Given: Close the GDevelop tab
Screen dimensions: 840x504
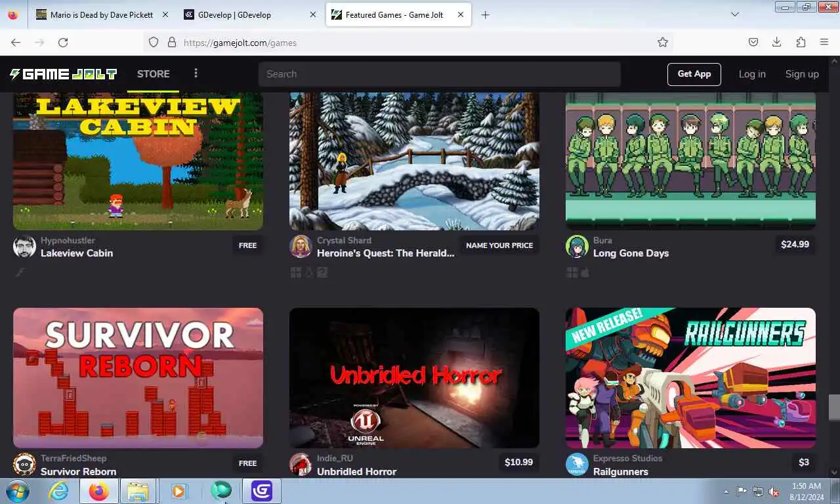Looking at the screenshot, I should (312, 14).
